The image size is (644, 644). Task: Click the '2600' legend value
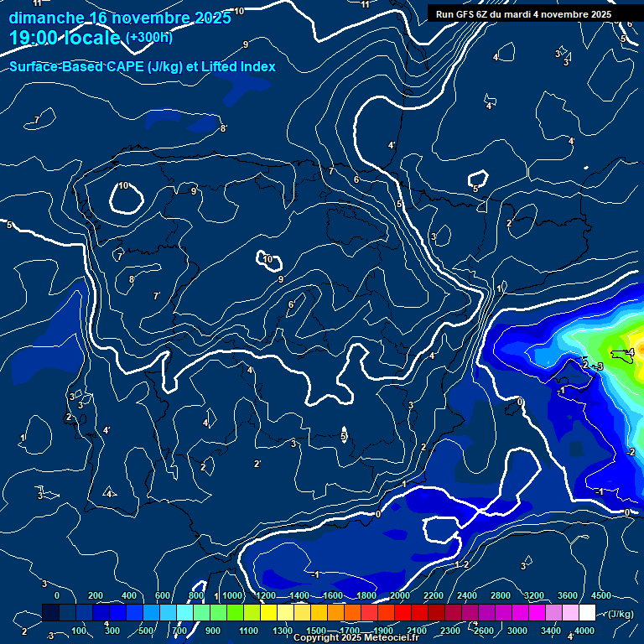483,631
